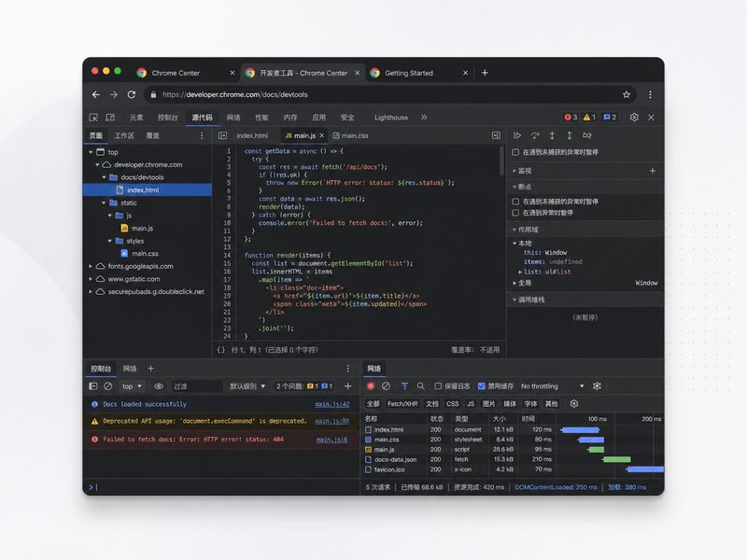Click the blue issues count badge
The height and width of the screenshot is (560, 747).
pyautogui.click(x=610, y=118)
